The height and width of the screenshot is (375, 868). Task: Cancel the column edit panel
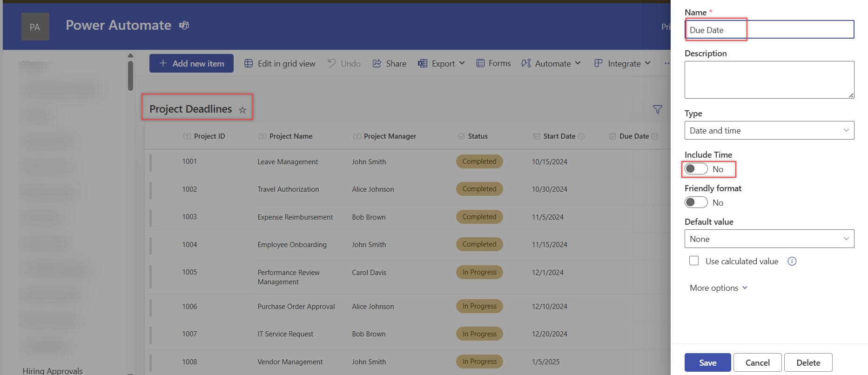pos(757,362)
